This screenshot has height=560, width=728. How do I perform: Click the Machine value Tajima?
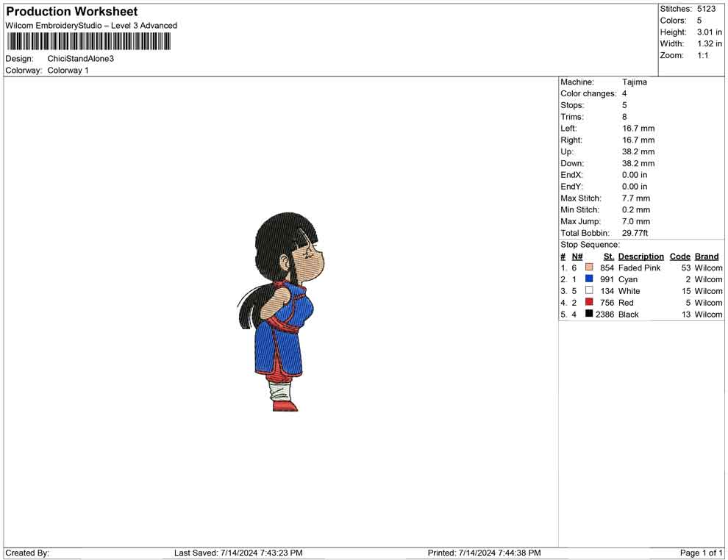[635, 82]
